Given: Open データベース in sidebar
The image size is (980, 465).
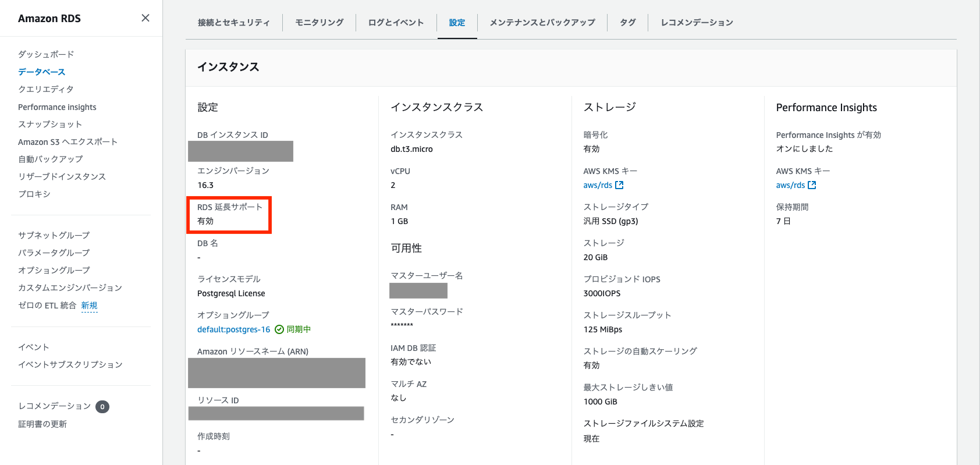Looking at the screenshot, I should 41,72.
